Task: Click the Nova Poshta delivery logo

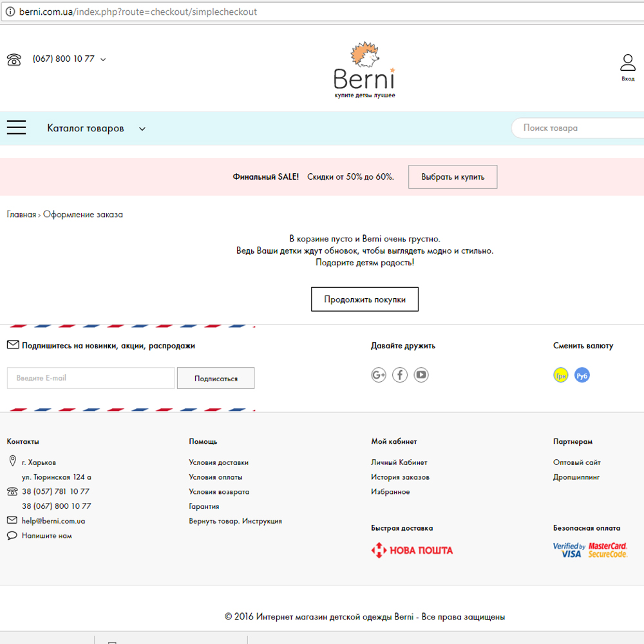Action: 412,551
